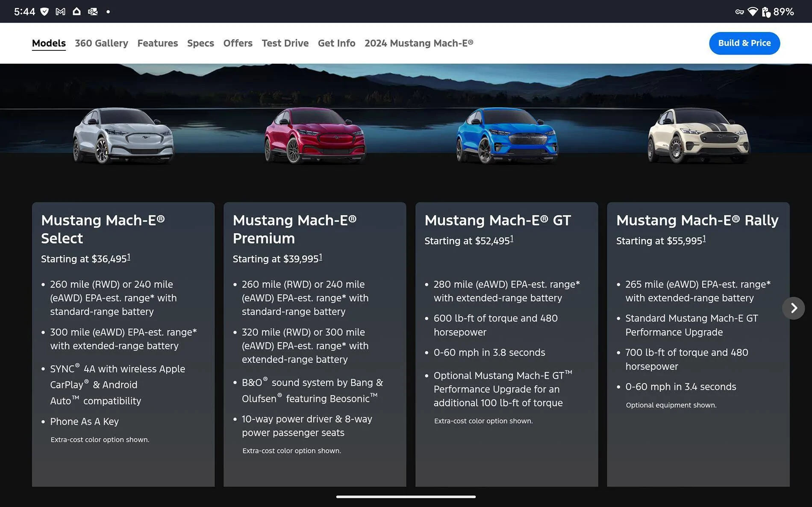Click '600 lb-ft of torque and 480 horsepower'
The image size is (812, 507).
[x=496, y=325]
